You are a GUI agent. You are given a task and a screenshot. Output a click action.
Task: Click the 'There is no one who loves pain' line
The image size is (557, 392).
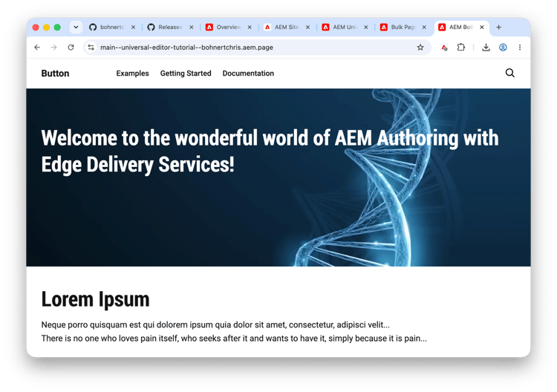point(234,338)
